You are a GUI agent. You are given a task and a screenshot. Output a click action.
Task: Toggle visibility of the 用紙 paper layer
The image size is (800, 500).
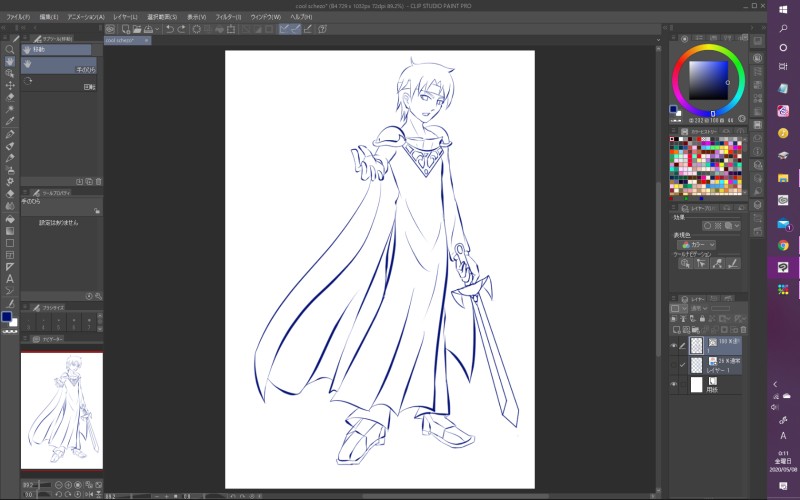tap(673, 384)
